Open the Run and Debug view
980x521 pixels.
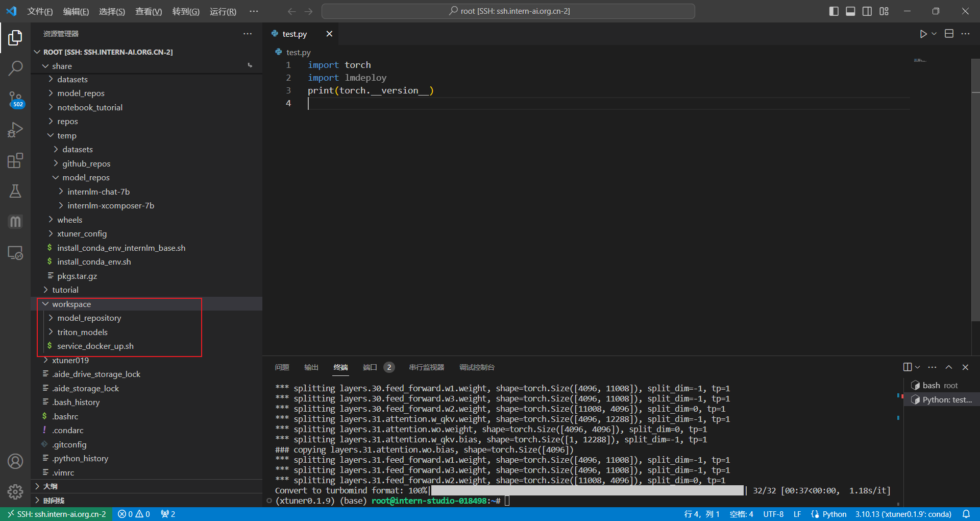[x=15, y=130]
